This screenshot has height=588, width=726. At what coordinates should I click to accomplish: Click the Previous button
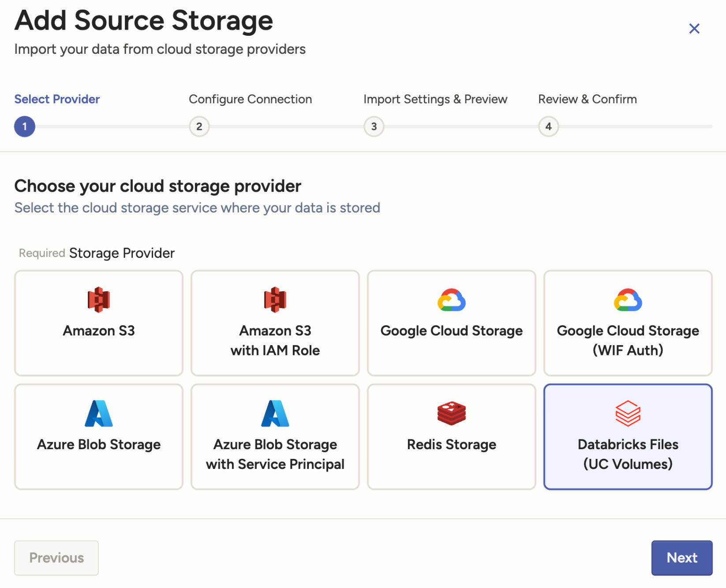(x=56, y=558)
